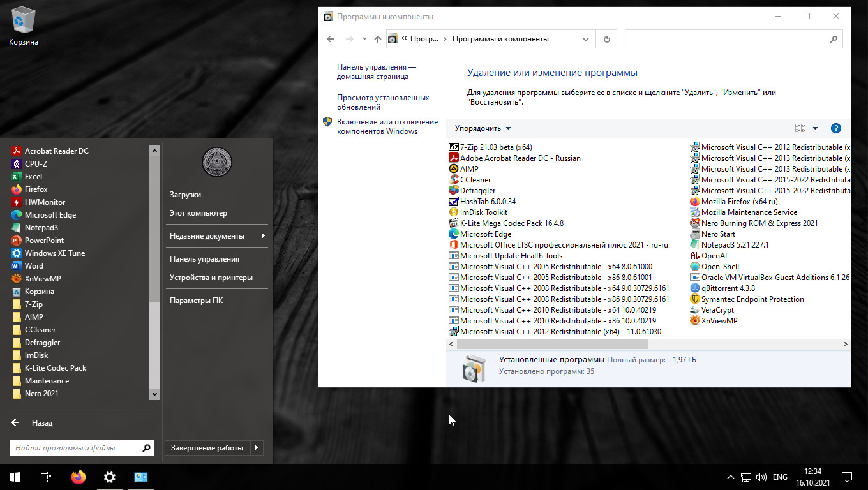868x490 pixels.
Task: Expand the K-Lite Codec Pack folder
Action: [x=49, y=368]
